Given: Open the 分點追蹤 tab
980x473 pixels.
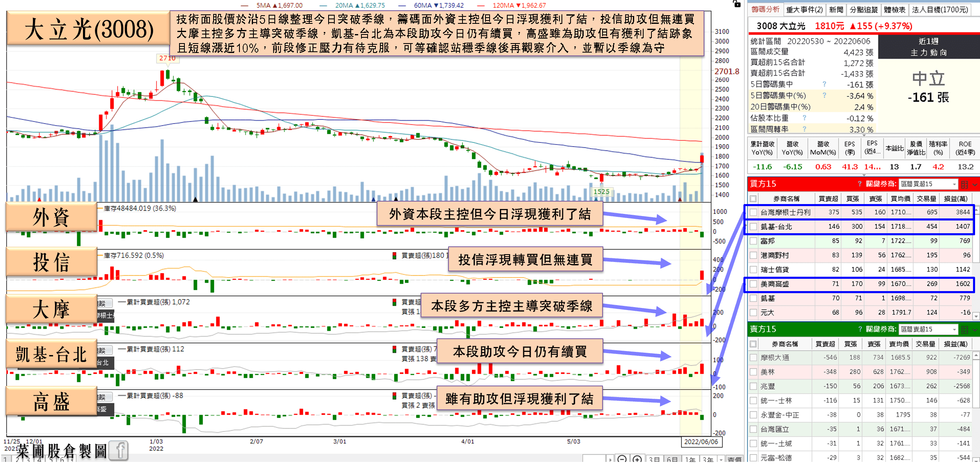Looking at the screenshot, I should coord(863,9).
